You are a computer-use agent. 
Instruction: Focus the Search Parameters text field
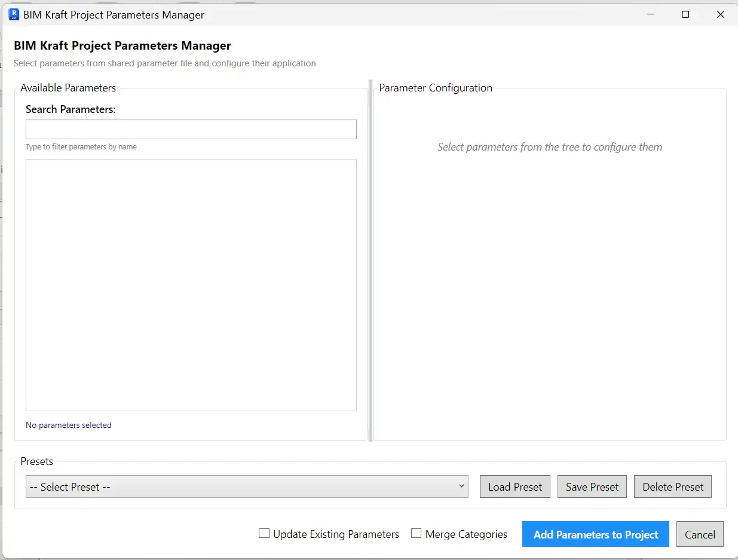[x=191, y=130]
